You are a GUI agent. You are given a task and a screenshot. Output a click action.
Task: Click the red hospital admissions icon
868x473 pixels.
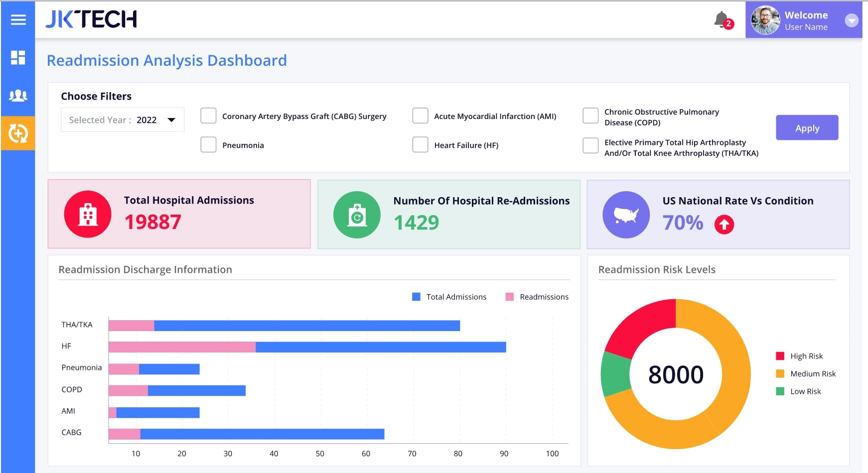pos(88,214)
